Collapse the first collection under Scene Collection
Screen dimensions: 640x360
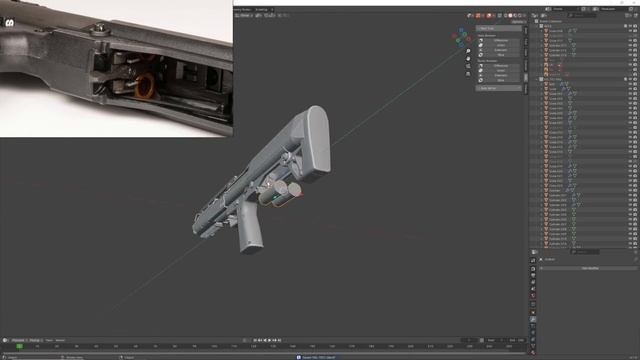coord(538,26)
